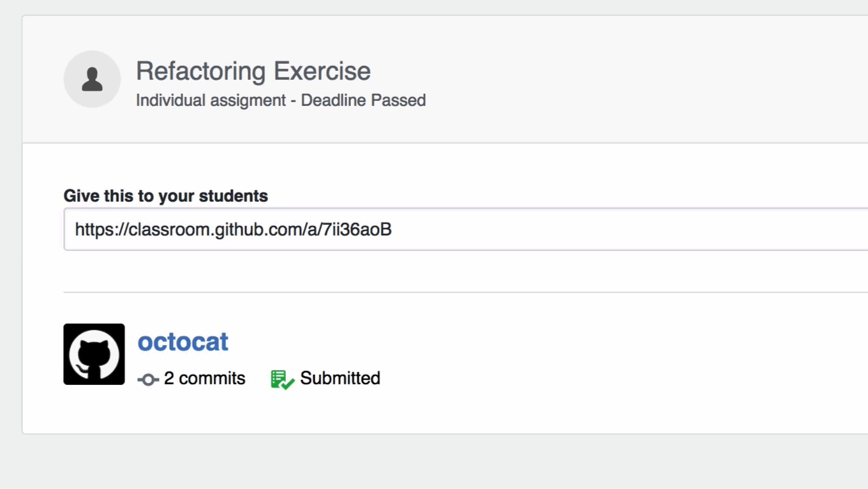Click the "Deadline Passed" status text
The width and height of the screenshot is (868, 489).
[x=363, y=101]
